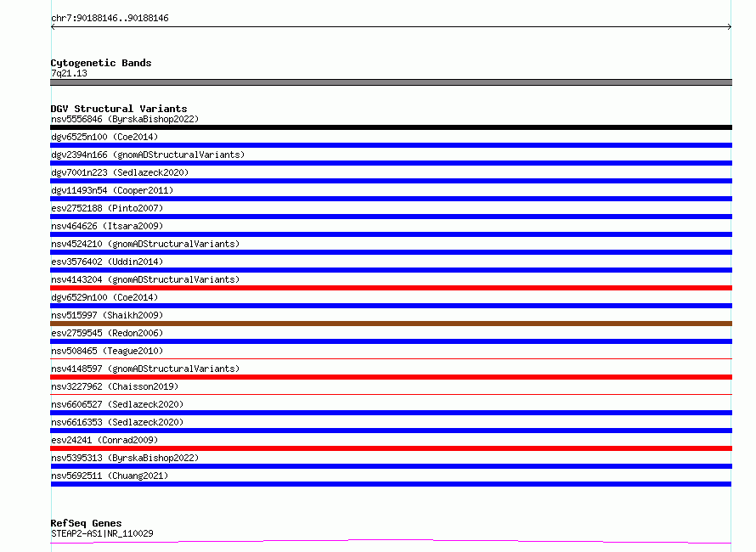The image size is (756, 552).
Task: Click the magenta STEAP2-AS1 gene line
Action: click(391, 541)
